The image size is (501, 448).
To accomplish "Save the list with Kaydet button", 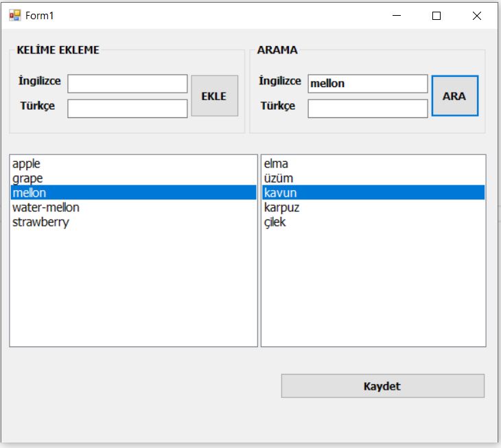I will (382, 386).
